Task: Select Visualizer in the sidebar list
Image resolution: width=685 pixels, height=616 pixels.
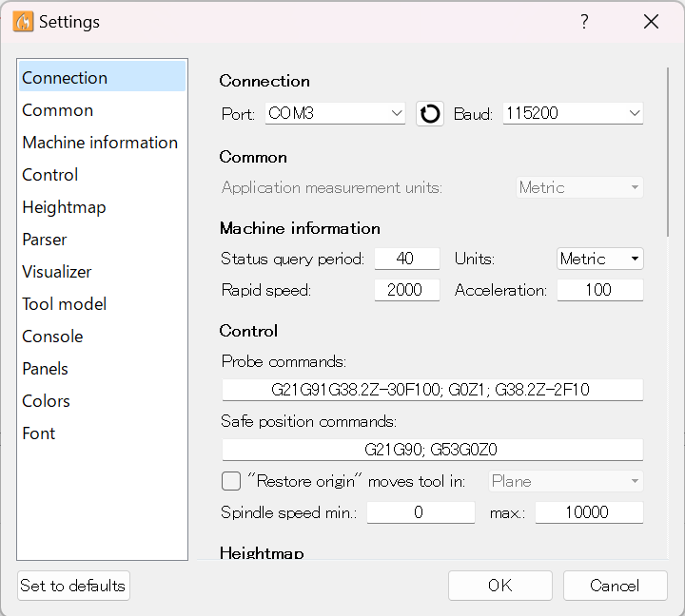Action: tap(102, 272)
